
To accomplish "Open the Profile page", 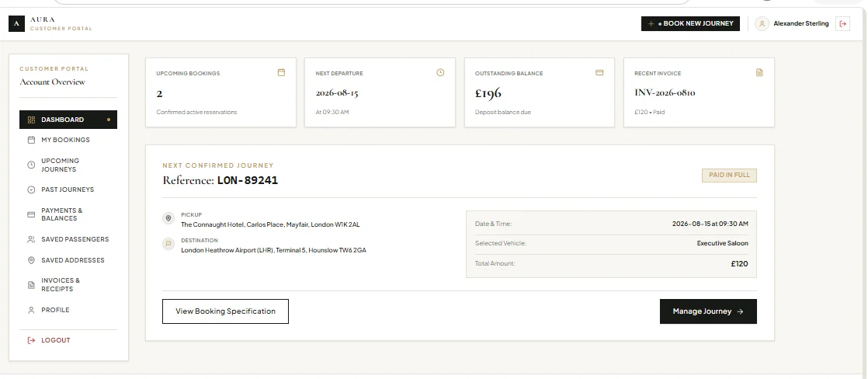I will click(68, 311).
